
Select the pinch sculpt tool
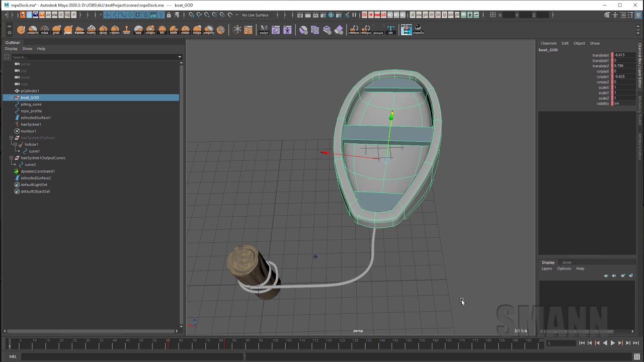point(68,30)
